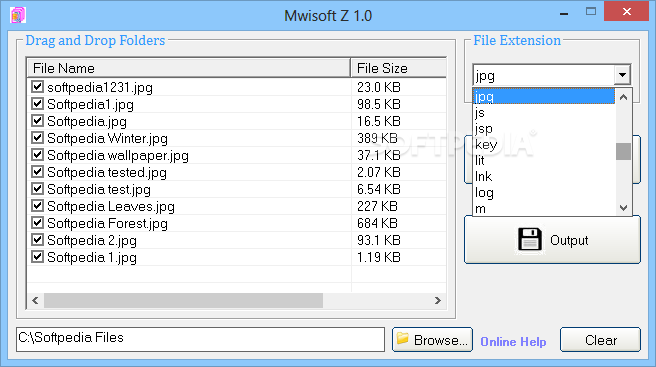Select key extension option

pyautogui.click(x=544, y=144)
